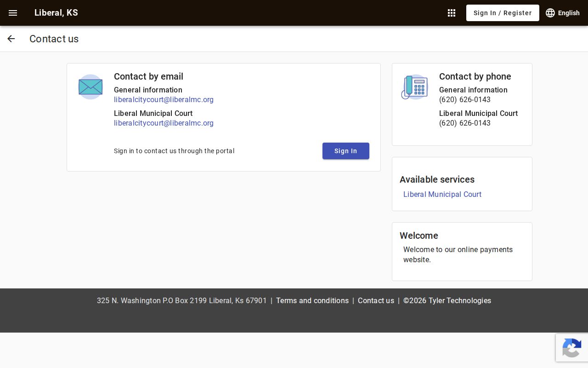Image resolution: width=588 pixels, height=368 pixels.
Task: Click the reCAPTCHA badge
Action: pos(572,348)
